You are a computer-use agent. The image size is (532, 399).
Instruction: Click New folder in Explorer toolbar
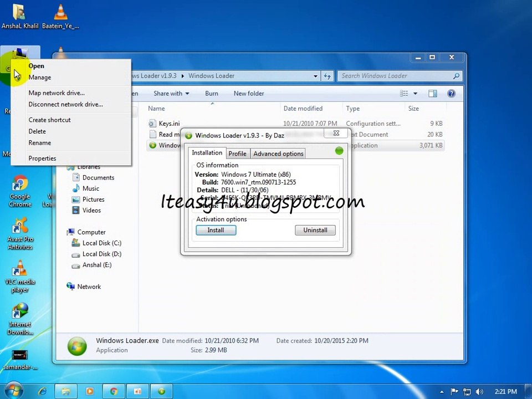249,93
